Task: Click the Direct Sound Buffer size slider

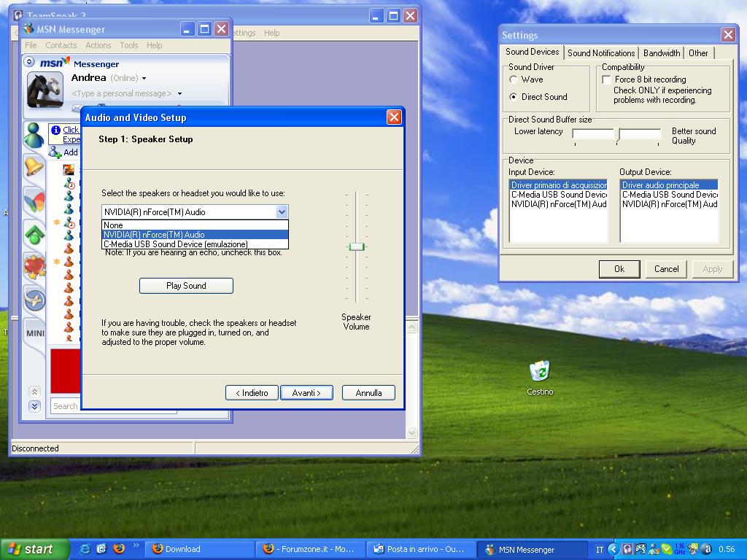Action: (619, 135)
